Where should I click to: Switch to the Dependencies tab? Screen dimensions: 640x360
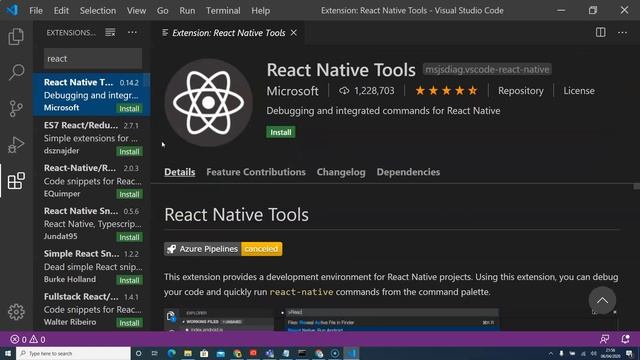pos(408,172)
